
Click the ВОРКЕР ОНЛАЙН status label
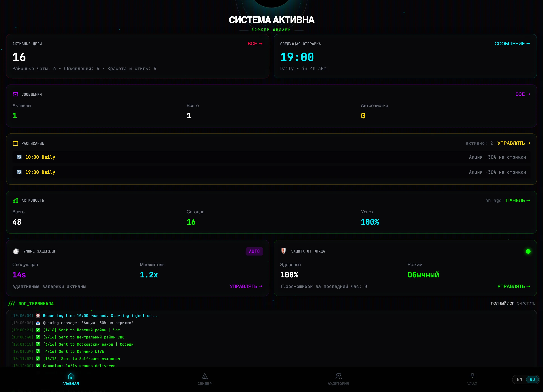click(x=271, y=30)
